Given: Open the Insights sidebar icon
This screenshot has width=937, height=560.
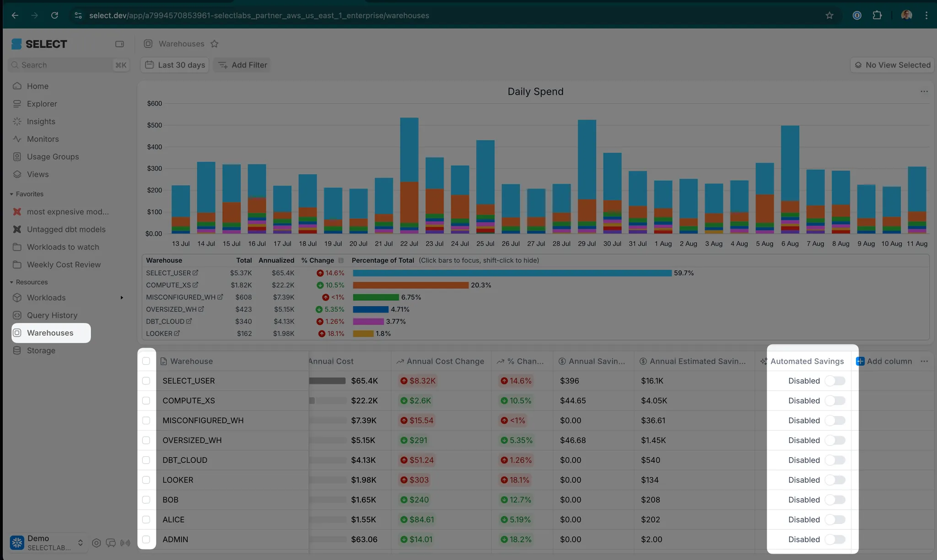Looking at the screenshot, I should (x=17, y=121).
